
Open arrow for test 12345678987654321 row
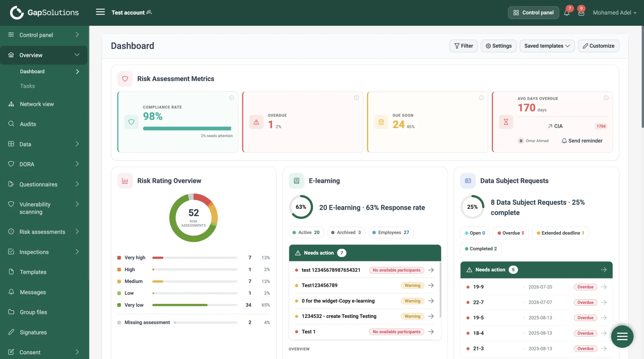(x=431, y=270)
